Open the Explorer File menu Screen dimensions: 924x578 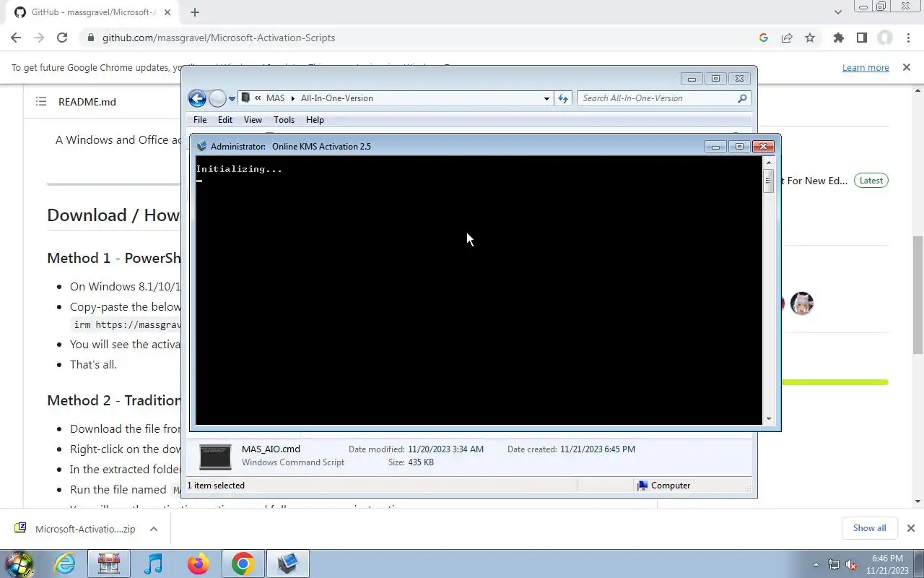200,120
